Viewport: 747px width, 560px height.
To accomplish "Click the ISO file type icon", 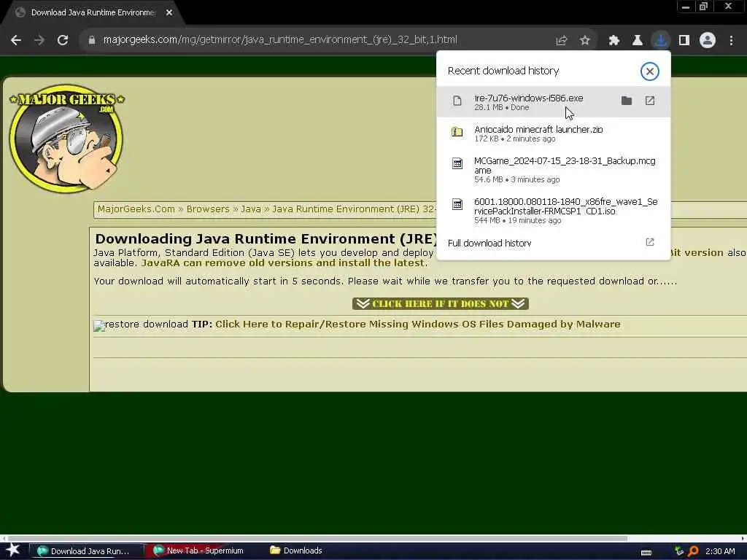I will pyautogui.click(x=457, y=204).
